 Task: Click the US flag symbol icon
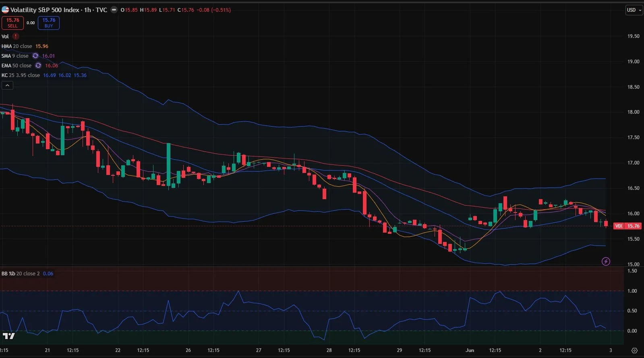coord(5,10)
